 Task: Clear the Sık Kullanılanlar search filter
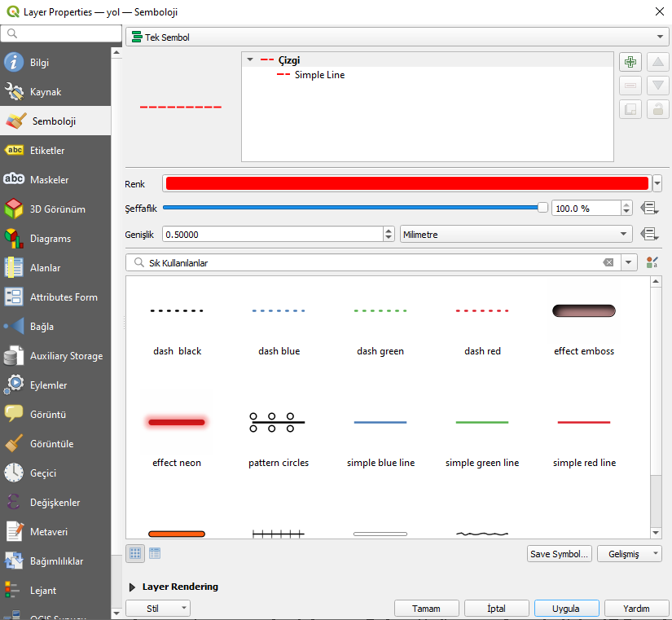point(608,262)
